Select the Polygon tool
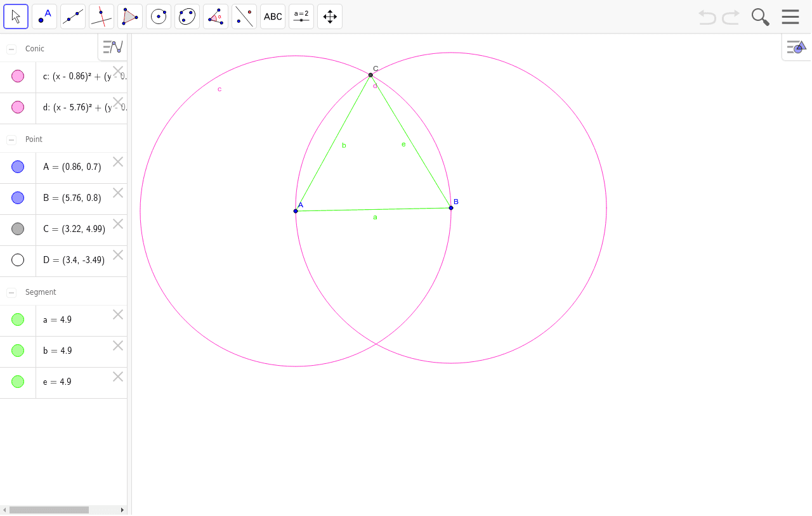 pyautogui.click(x=130, y=16)
